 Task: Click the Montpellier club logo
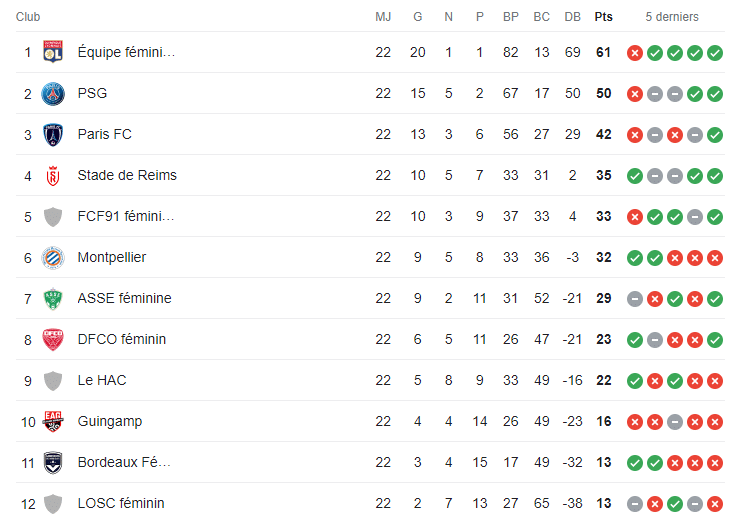pyautogui.click(x=53, y=258)
